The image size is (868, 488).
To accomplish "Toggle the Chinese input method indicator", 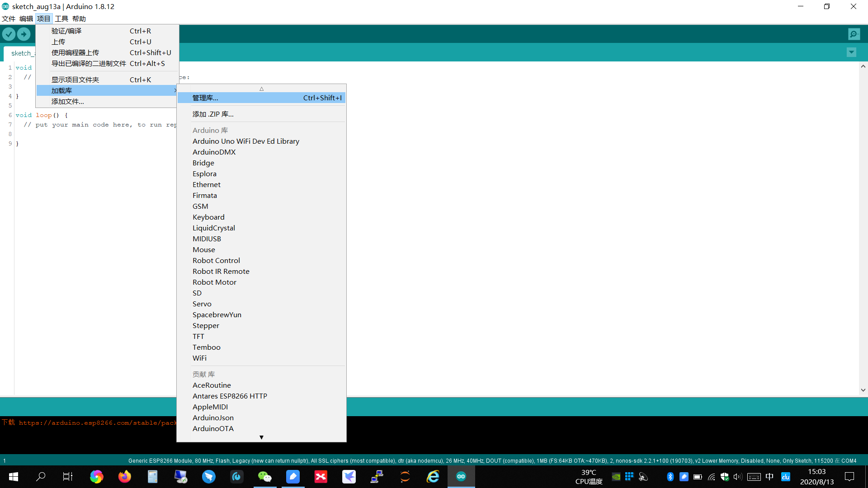I will (x=769, y=476).
